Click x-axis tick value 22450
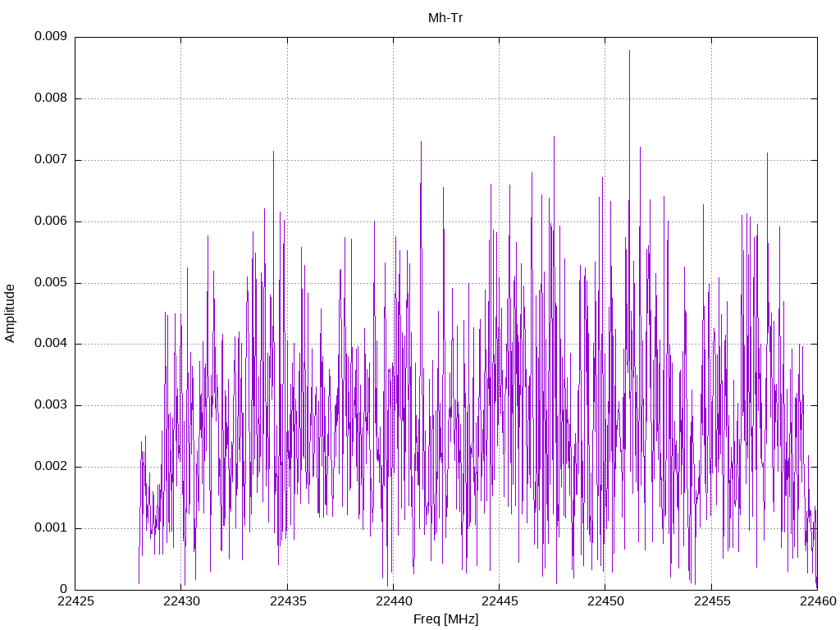 point(606,601)
